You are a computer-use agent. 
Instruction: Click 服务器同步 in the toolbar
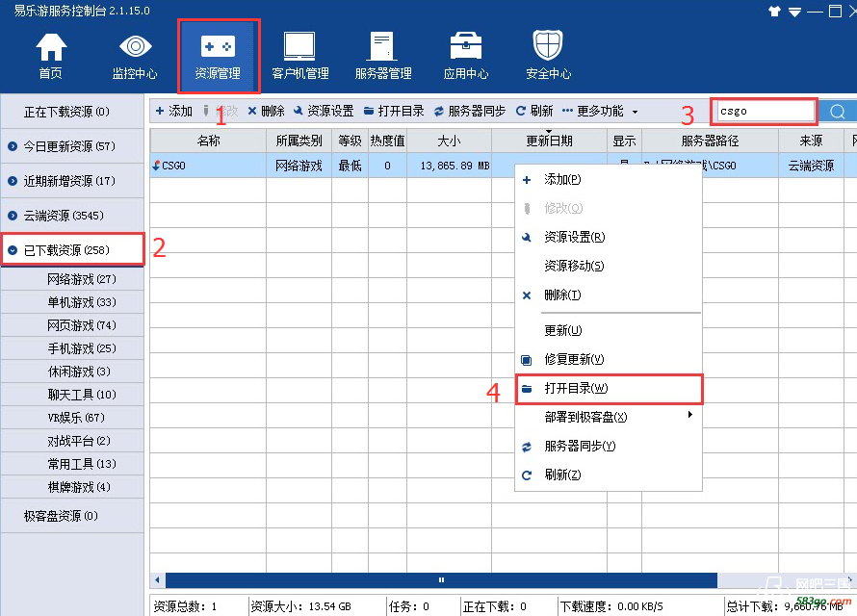coord(470,111)
